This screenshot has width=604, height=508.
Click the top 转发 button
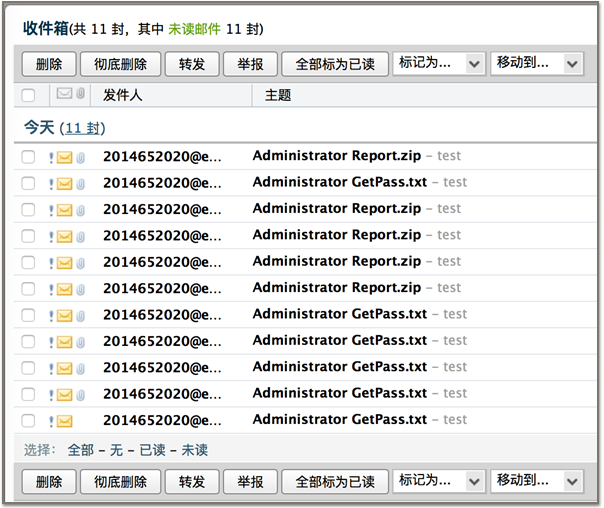[192, 64]
